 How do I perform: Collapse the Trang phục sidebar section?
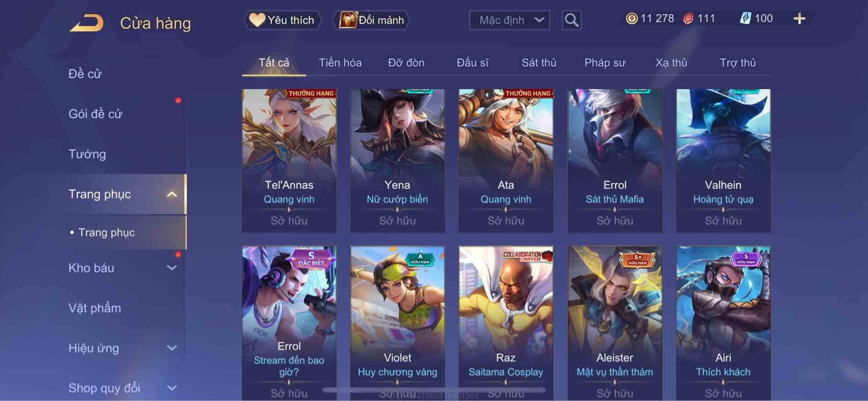[x=171, y=194]
